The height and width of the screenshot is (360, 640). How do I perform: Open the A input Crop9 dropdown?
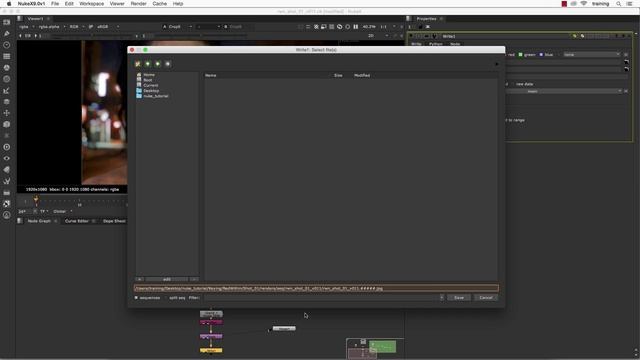(177, 27)
